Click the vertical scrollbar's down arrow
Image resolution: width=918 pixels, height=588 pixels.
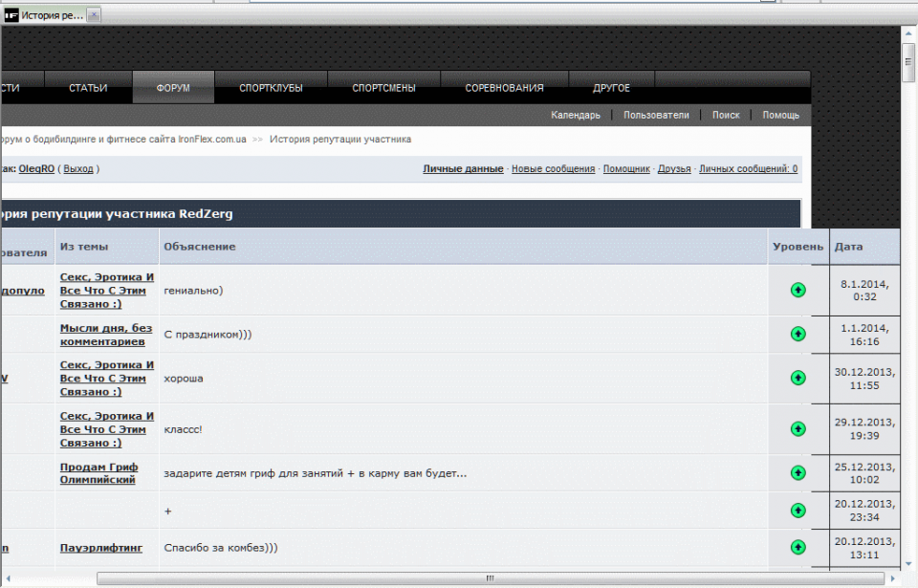(909, 563)
